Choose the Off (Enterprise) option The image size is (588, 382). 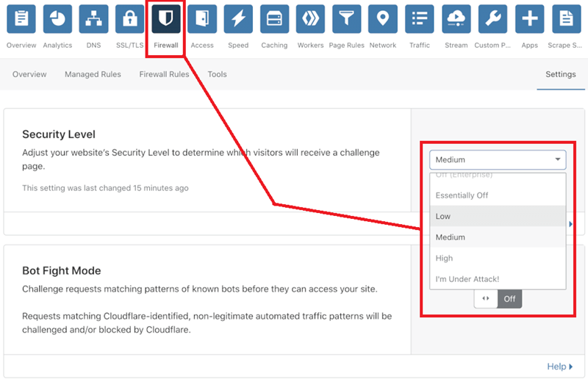498,176
